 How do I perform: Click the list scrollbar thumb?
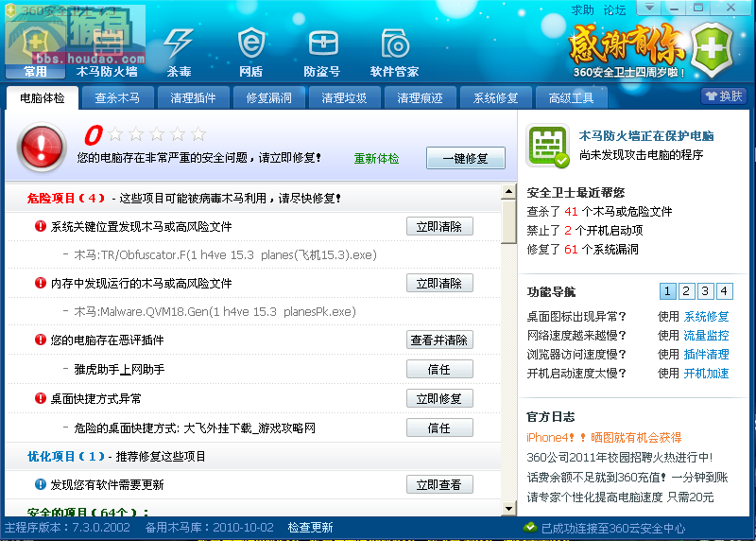[x=508, y=222]
